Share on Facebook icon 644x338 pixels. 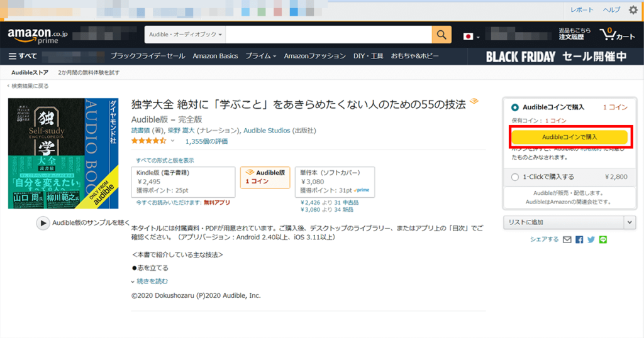pyautogui.click(x=579, y=239)
